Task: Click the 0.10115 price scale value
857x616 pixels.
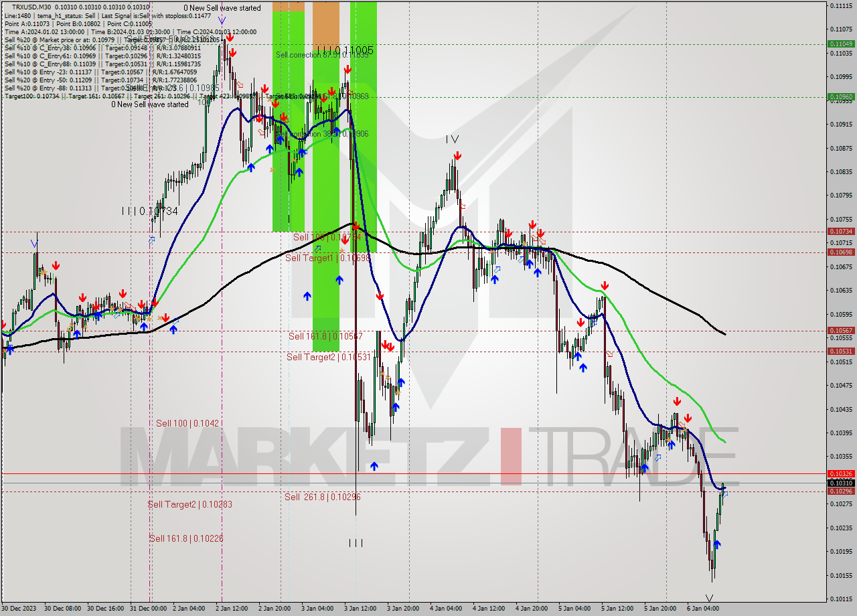Action: point(840,599)
